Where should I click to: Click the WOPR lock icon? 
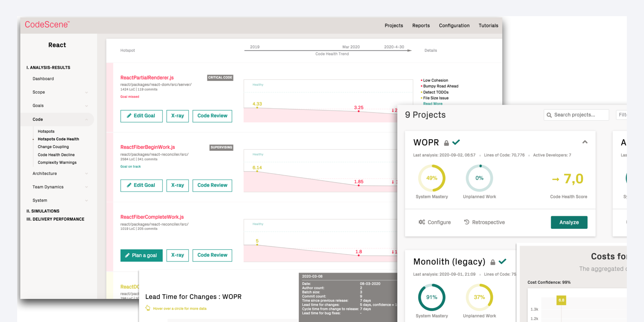click(x=446, y=143)
